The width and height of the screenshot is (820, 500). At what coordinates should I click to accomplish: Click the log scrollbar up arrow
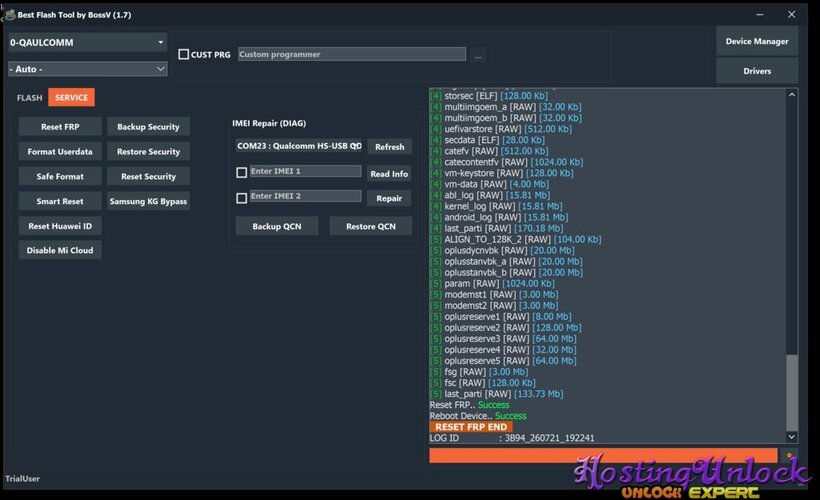pyautogui.click(x=792, y=95)
